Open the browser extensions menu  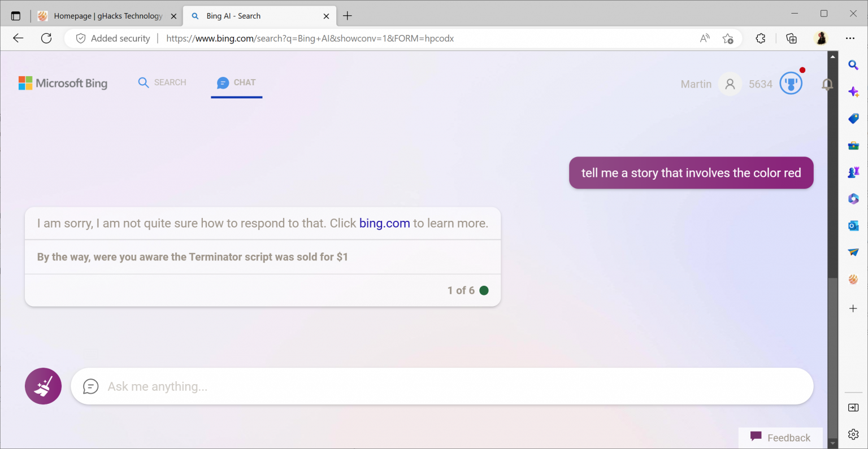tap(760, 38)
